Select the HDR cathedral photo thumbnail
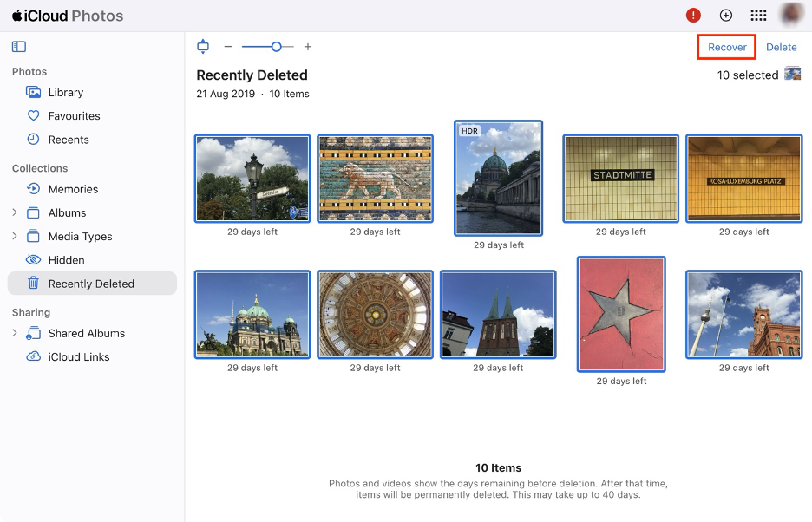Viewport: 812px width, 522px height. tap(498, 179)
